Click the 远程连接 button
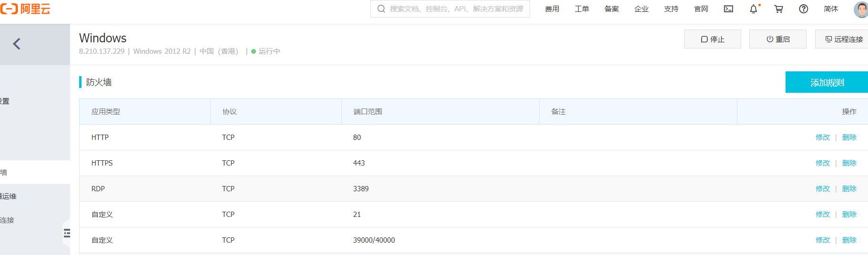 pos(842,39)
